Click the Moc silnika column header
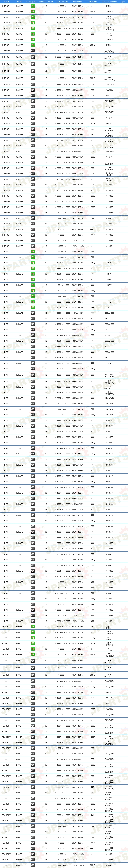Viewport: 128px width, 868px height. 78,2
